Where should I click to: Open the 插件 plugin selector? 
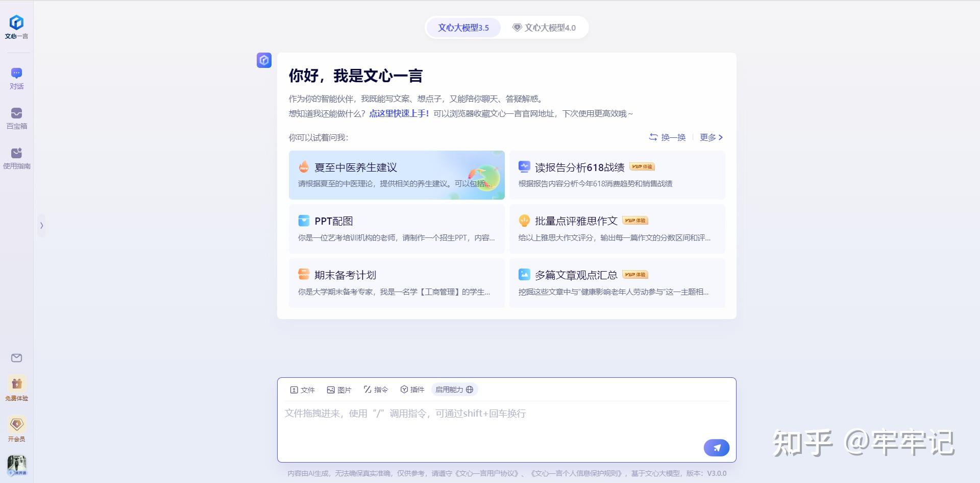412,390
